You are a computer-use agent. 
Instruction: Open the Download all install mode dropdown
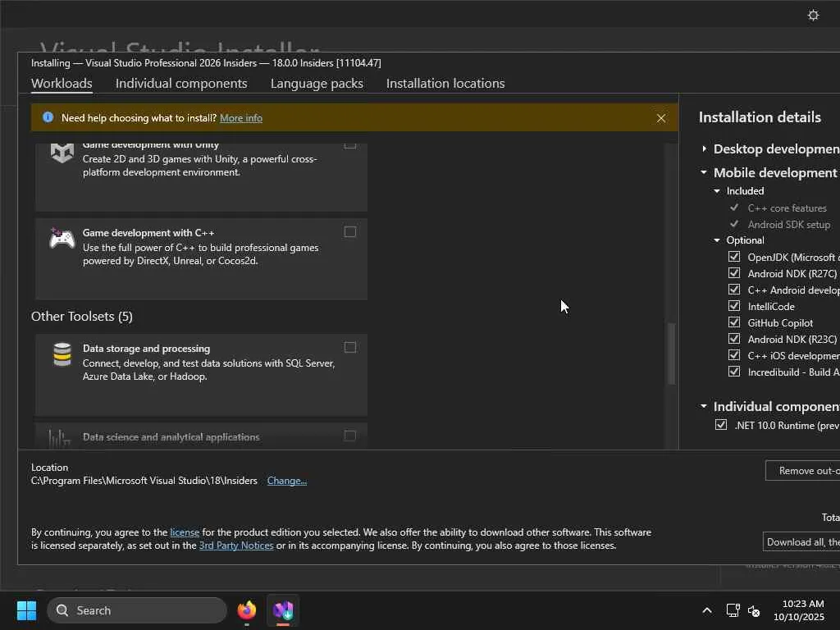tap(801, 542)
